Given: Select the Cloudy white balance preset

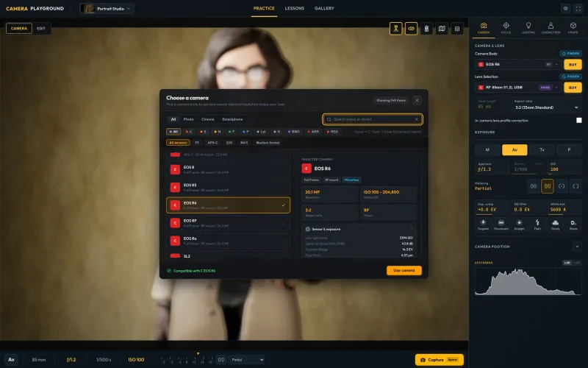Looking at the screenshot, I should (556, 224).
